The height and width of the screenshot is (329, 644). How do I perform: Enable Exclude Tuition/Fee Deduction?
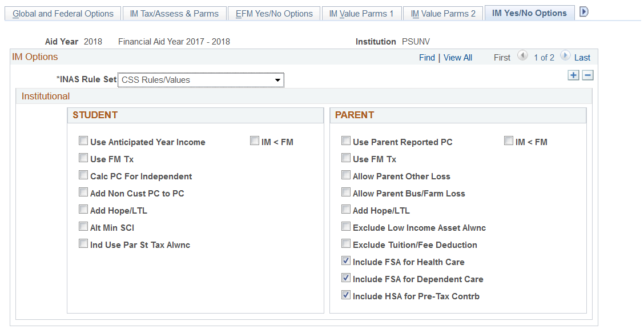(x=346, y=243)
